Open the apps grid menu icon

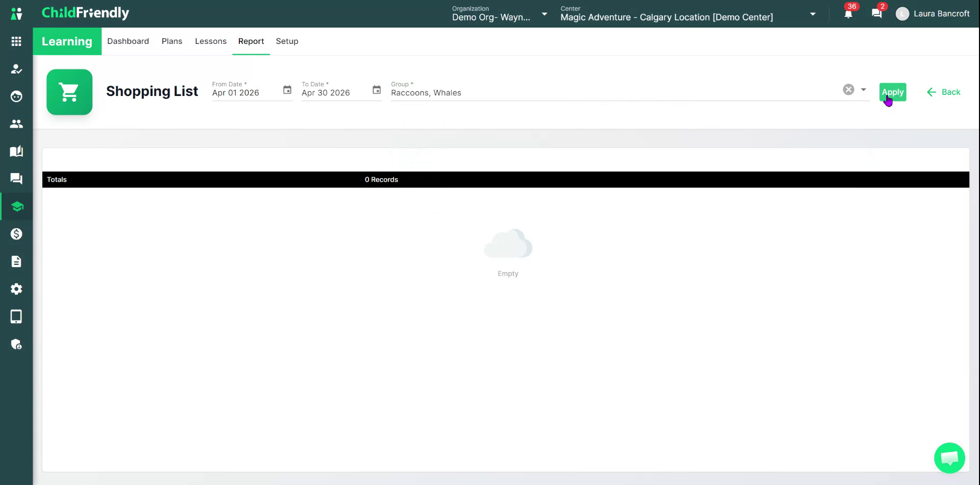(16, 41)
